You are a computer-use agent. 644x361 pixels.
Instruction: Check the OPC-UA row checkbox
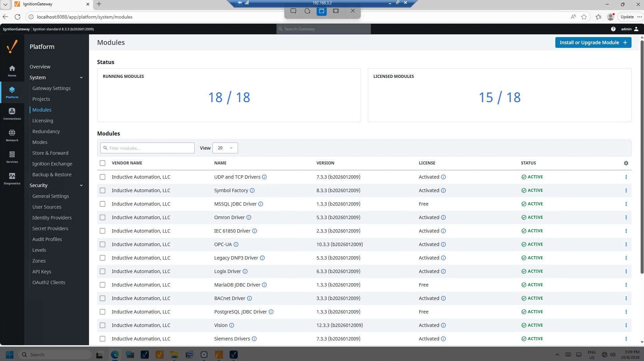point(103,244)
